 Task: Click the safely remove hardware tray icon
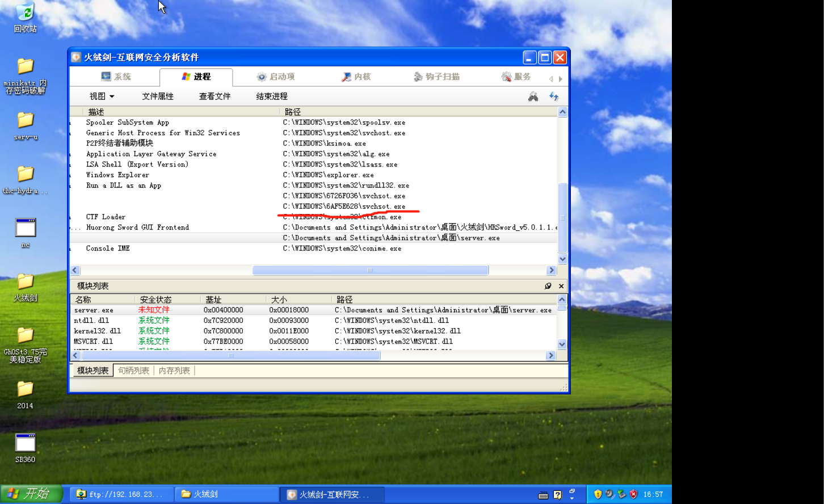[x=621, y=494]
